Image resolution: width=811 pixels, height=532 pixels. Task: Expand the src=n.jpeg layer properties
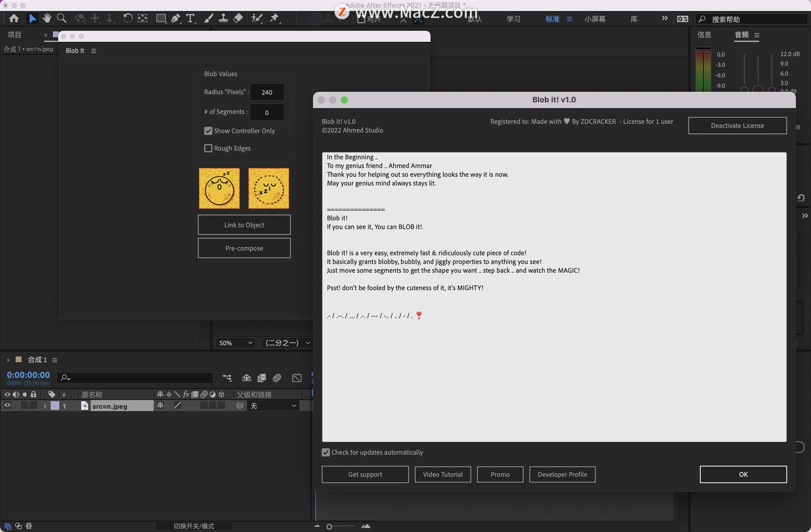click(x=45, y=406)
